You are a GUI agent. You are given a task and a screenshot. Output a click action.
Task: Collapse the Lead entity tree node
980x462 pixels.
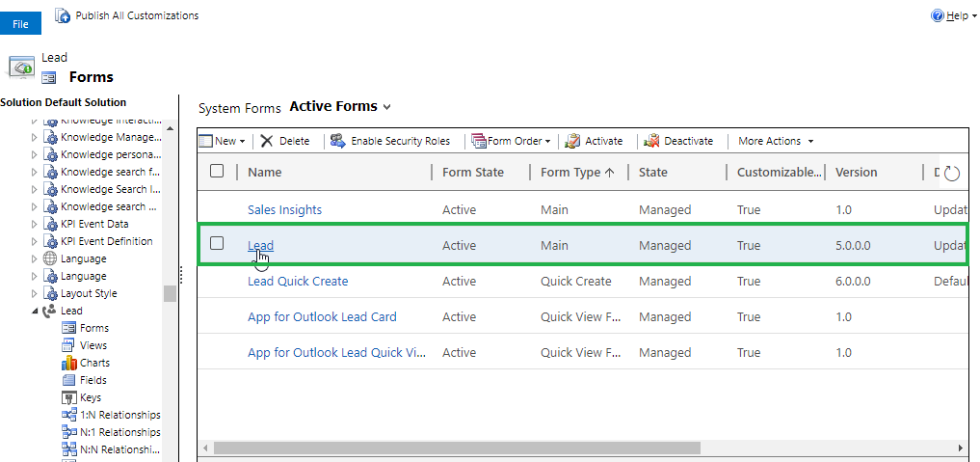(36, 311)
